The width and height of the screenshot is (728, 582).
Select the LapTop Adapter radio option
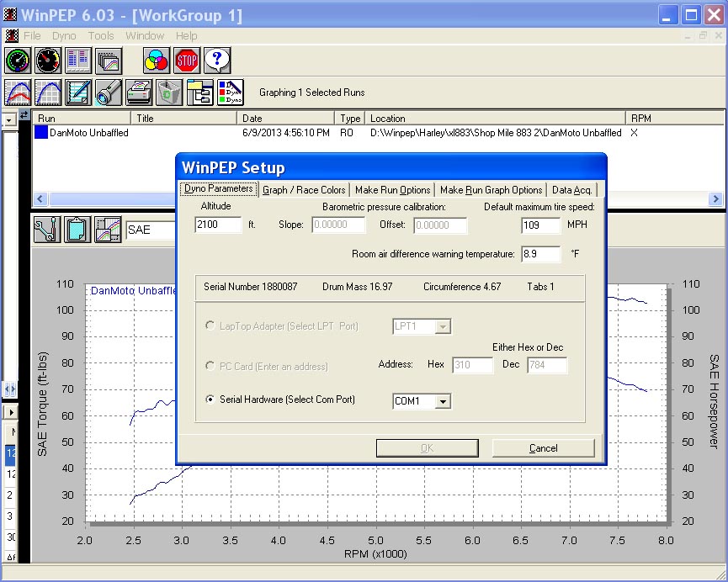coord(210,326)
